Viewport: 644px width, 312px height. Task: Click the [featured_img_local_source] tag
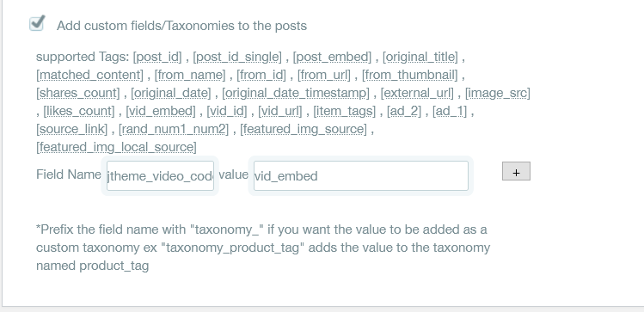coord(116,147)
